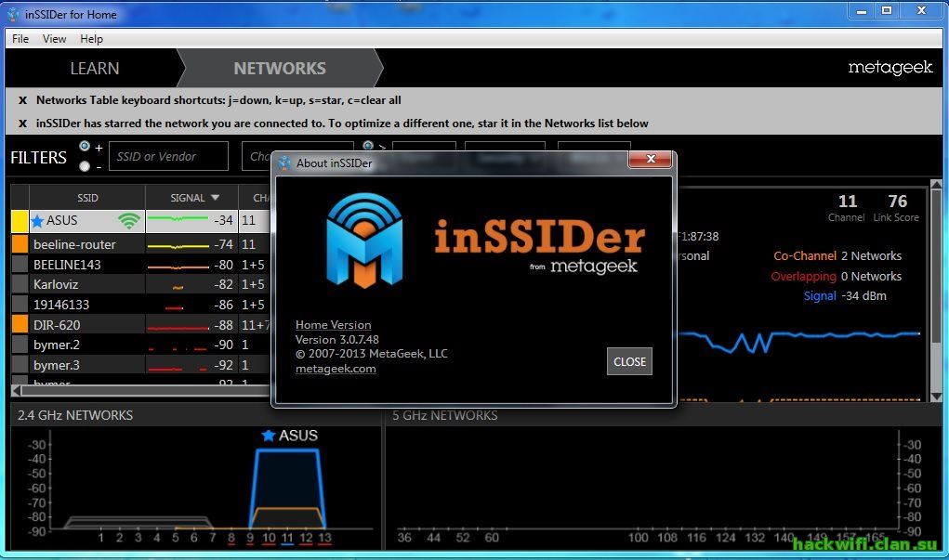Screen dimensions: 949x560
Task: Click the Signal -34 dBm label
Action: point(845,295)
